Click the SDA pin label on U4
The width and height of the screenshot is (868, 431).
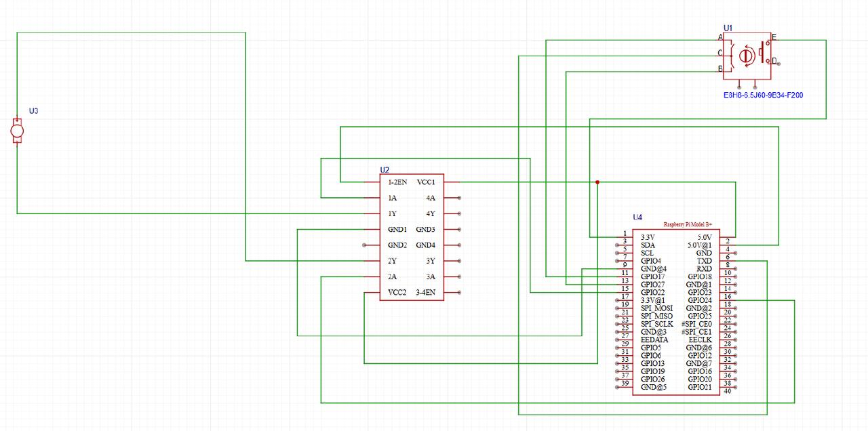pyautogui.click(x=648, y=245)
